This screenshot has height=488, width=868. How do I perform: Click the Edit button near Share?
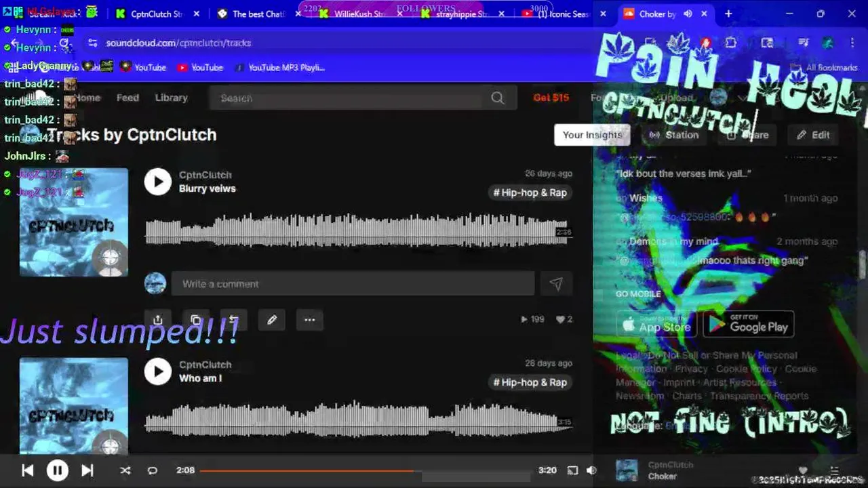tap(813, 135)
